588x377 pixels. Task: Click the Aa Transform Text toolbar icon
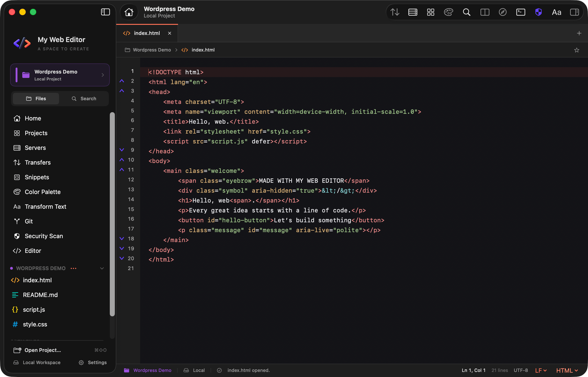coord(557,12)
